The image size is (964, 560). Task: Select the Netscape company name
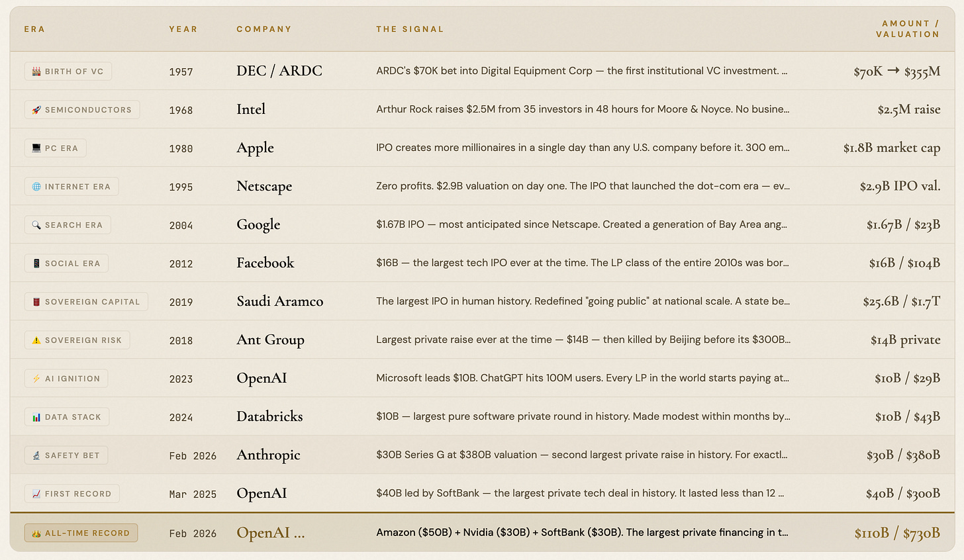(x=264, y=187)
